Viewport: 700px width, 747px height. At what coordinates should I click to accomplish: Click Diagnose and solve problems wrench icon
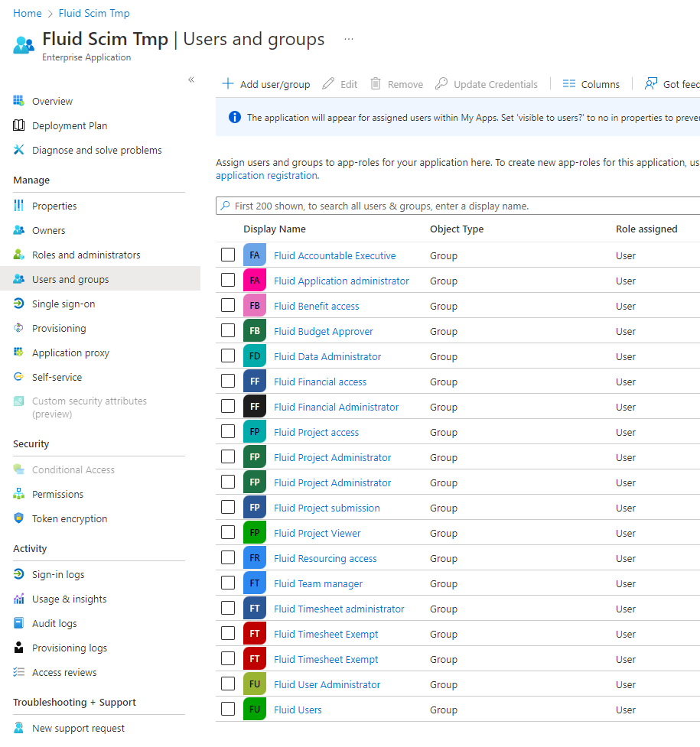tap(19, 150)
